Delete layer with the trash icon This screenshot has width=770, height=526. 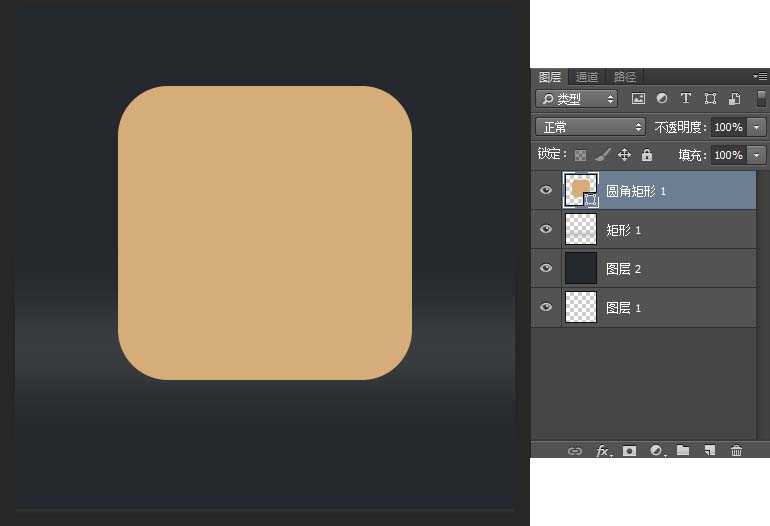tap(736, 451)
